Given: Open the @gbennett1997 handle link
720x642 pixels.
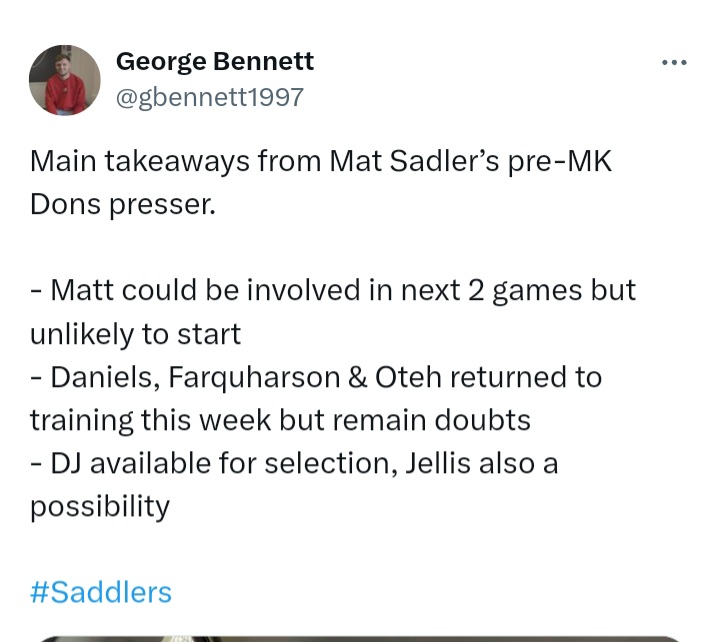Looking at the screenshot, I should (x=210, y=97).
